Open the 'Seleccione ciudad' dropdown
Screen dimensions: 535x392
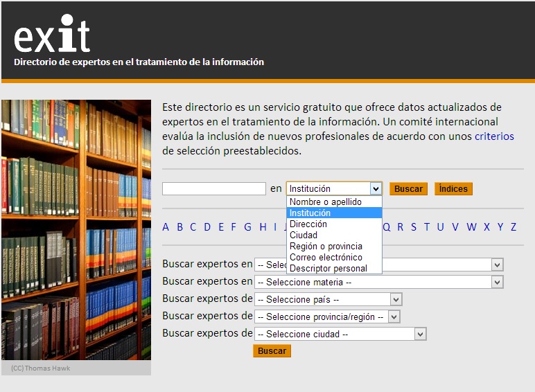tap(340, 334)
